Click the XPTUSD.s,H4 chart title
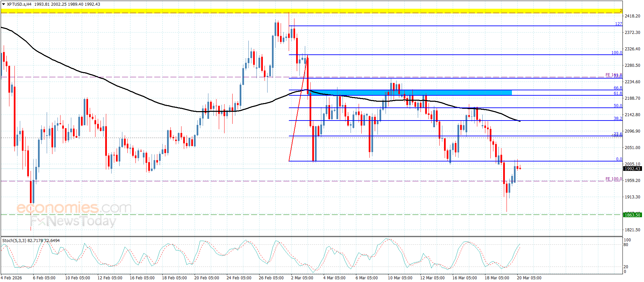This screenshot has height=282, width=644. 19,4
